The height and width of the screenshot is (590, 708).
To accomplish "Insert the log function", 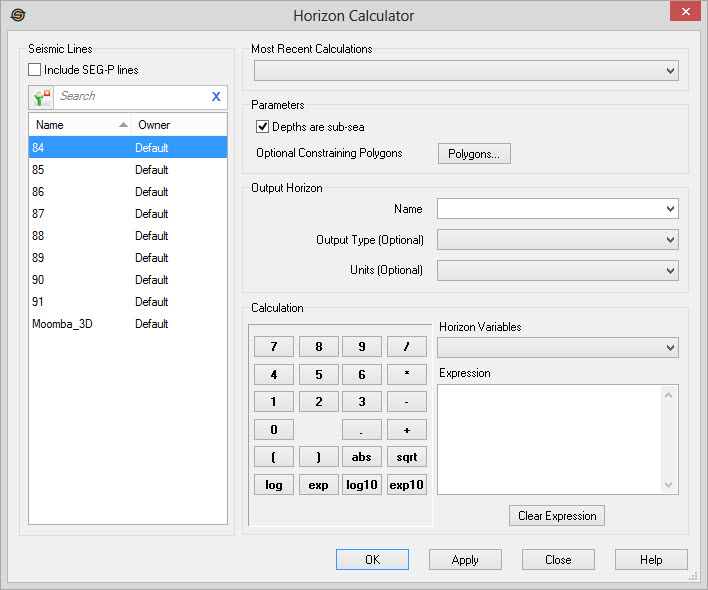I will pos(274,484).
